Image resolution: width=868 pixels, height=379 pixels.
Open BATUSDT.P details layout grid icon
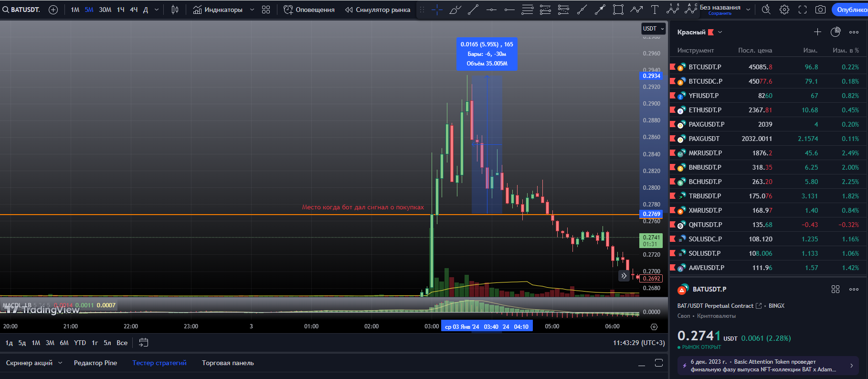click(836, 289)
